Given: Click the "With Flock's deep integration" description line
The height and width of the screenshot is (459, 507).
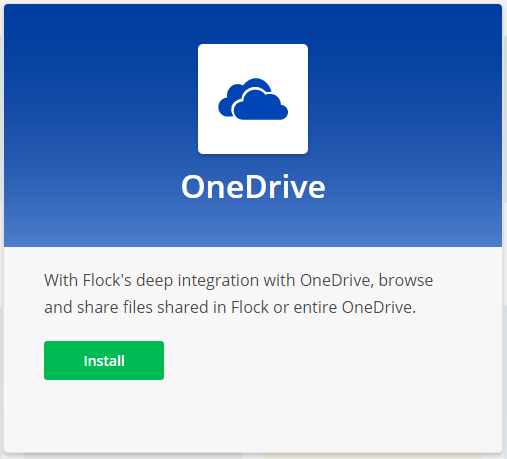Looking at the screenshot, I should 239,280.
